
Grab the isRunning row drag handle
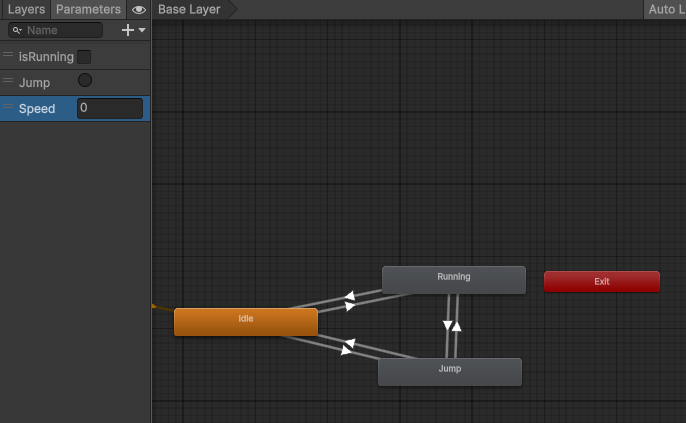pos(8,55)
